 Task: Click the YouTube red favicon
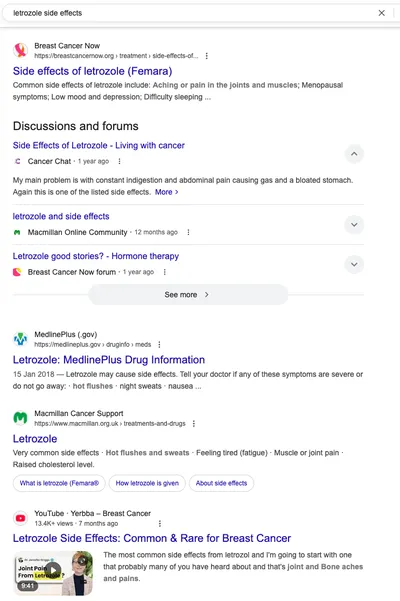[20, 518]
